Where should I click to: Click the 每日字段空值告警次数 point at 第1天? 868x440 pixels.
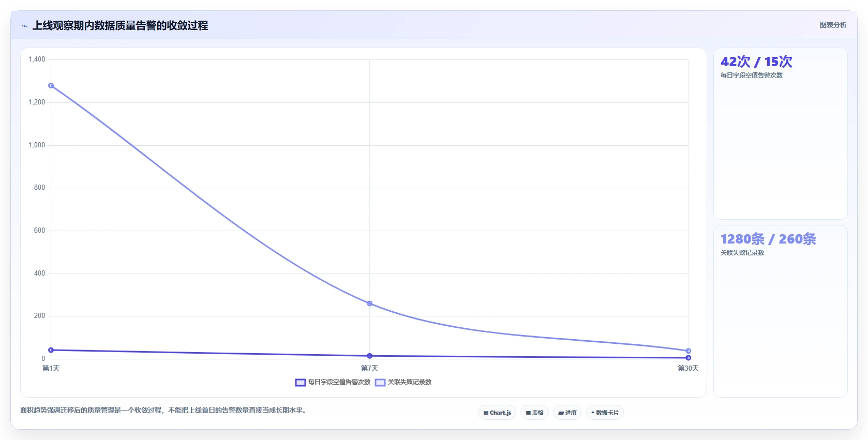51,350
